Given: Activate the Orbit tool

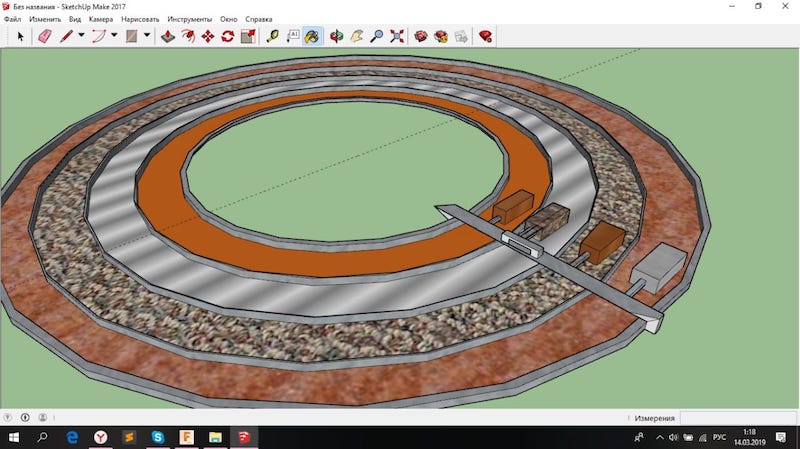Looking at the screenshot, I should pos(337,36).
